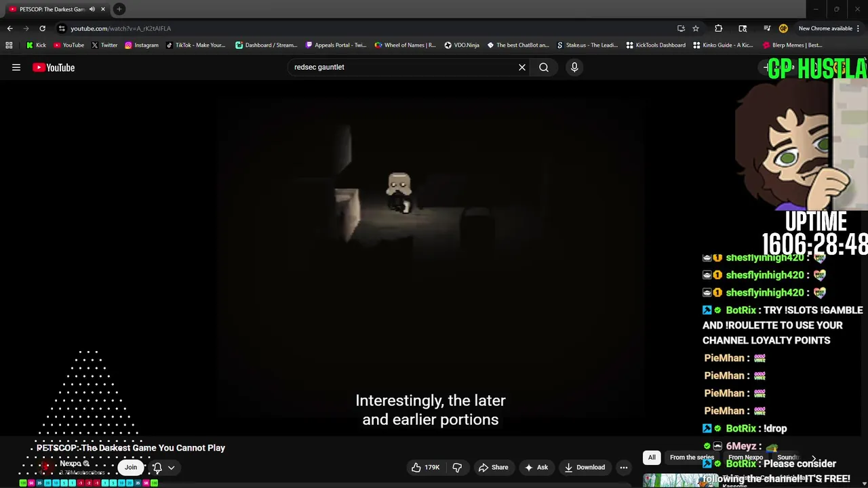Click the Share button
The width and height of the screenshot is (868, 488).
pos(493,467)
